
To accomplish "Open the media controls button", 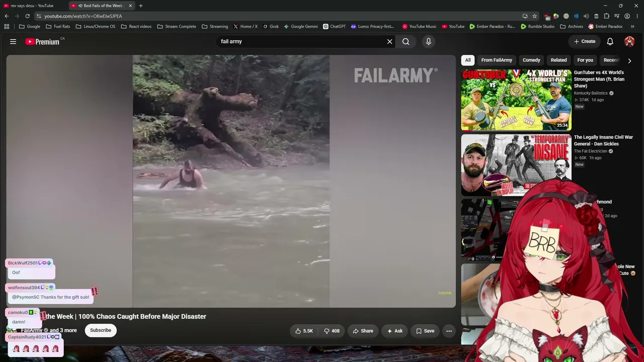I will click(x=617, y=16).
